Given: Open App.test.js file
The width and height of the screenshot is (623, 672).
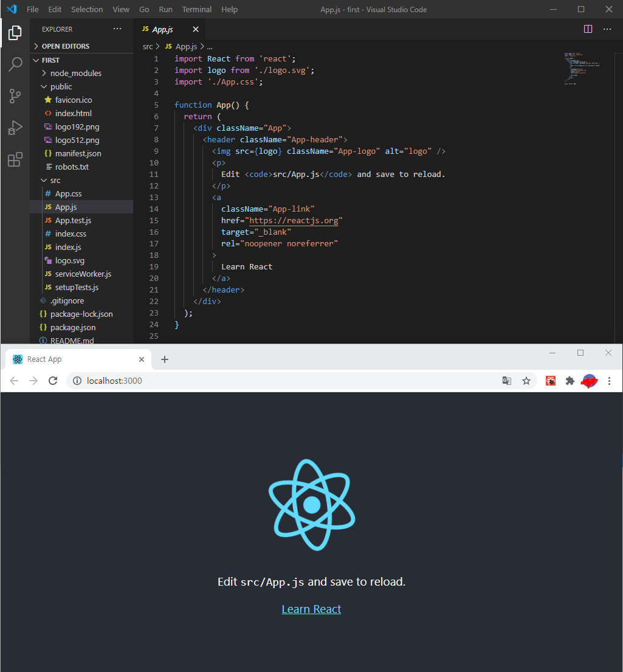Looking at the screenshot, I should 81,220.
